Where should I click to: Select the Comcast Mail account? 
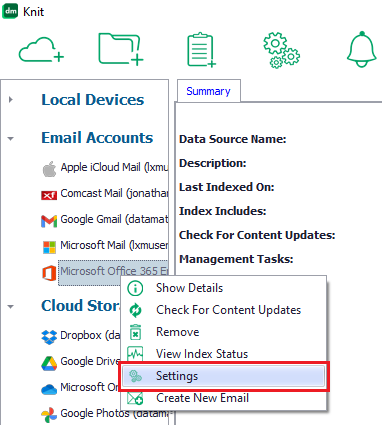(x=114, y=193)
